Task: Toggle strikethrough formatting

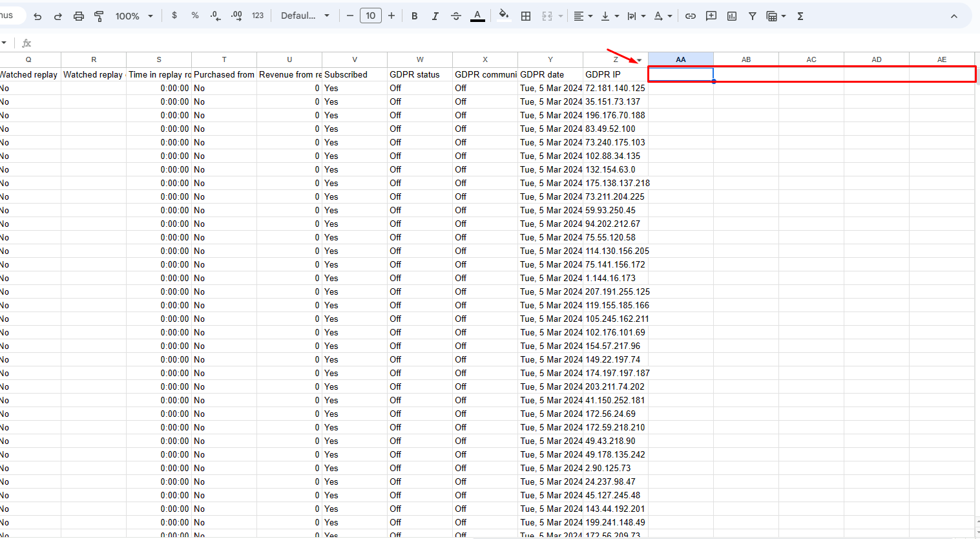Action: [456, 16]
